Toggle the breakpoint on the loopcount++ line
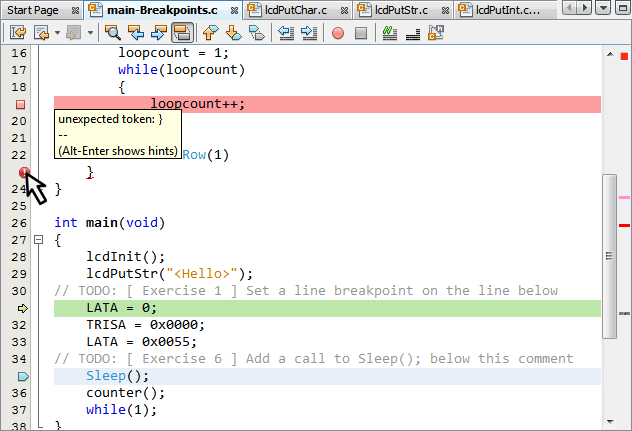 (x=20, y=104)
